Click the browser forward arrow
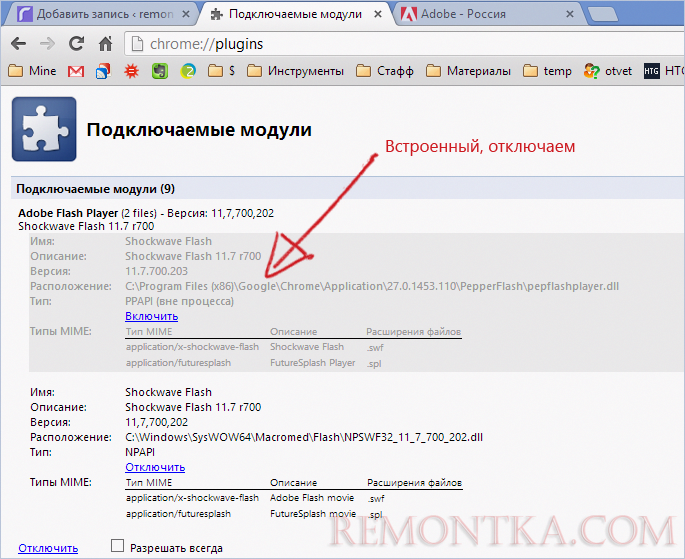 [x=47, y=44]
